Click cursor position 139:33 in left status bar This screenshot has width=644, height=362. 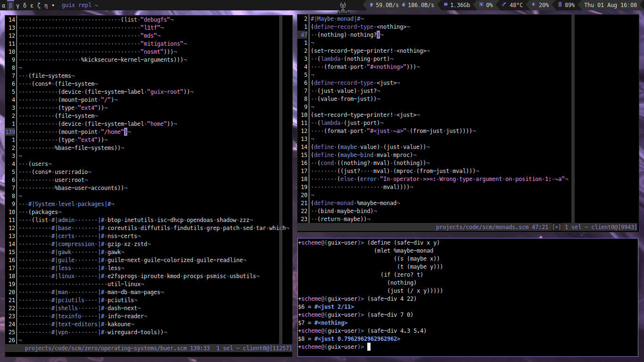click(200, 348)
